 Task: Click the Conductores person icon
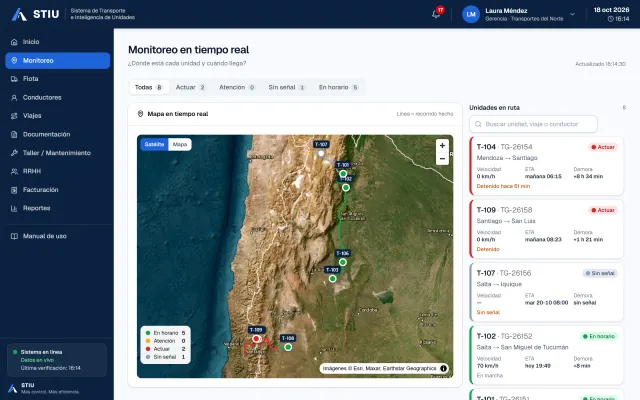[14, 98]
